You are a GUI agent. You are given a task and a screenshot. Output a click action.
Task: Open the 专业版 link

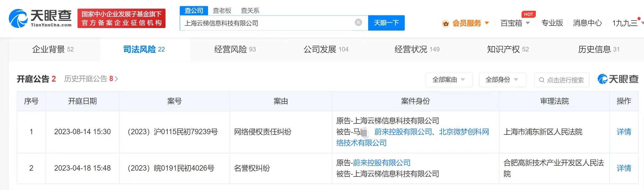[x=552, y=23]
